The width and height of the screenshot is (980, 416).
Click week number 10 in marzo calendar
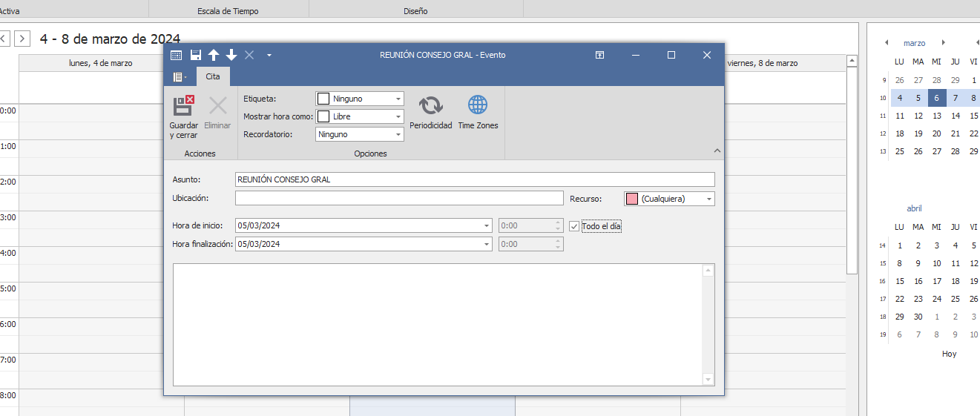point(883,98)
